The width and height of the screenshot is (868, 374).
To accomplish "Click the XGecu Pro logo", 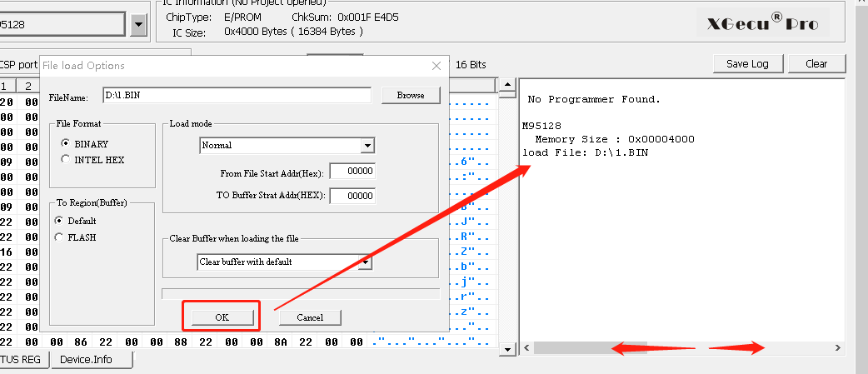I will (762, 22).
